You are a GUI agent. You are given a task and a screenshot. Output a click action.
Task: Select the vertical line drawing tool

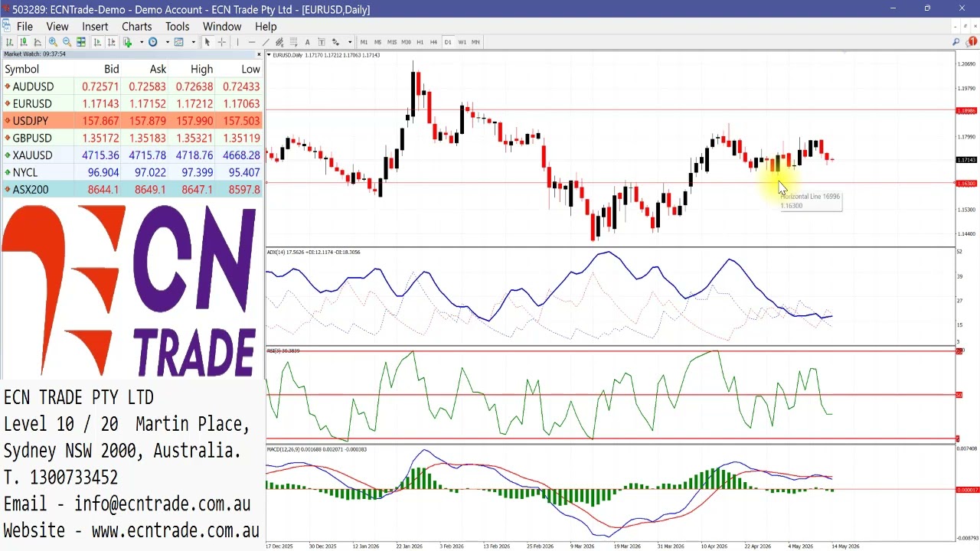coord(237,42)
